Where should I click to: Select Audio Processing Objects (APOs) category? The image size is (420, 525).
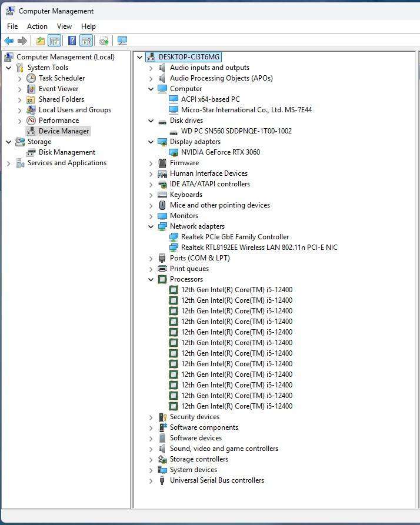(221, 78)
